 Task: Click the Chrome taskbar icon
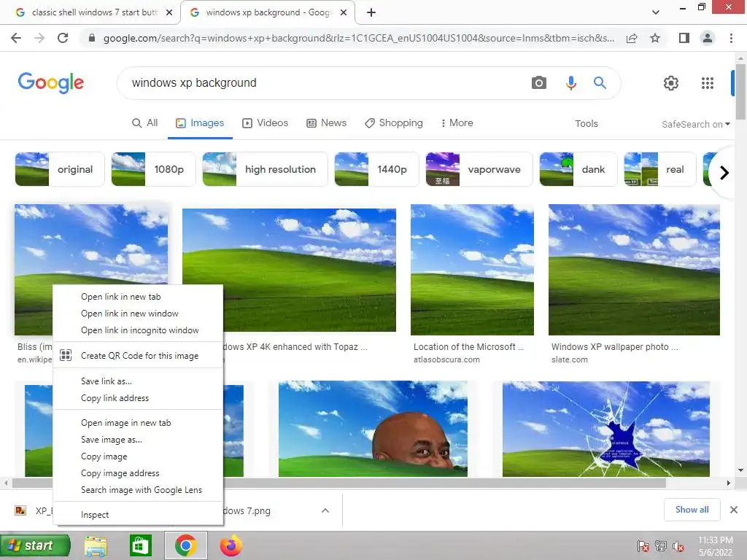pos(186,545)
